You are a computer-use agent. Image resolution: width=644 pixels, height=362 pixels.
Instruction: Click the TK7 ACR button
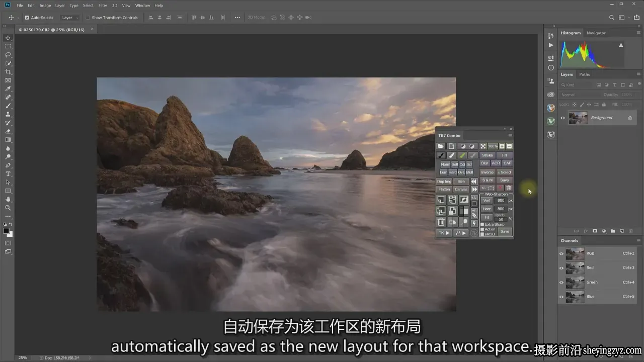(x=496, y=163)
